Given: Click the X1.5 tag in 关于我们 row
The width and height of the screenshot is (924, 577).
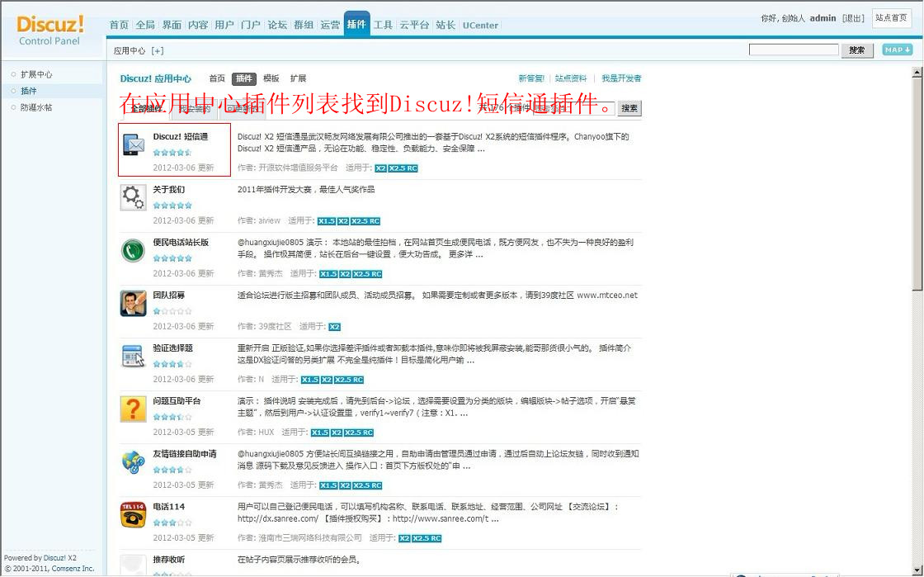Looking at the screenshot, I should point(327,221).
